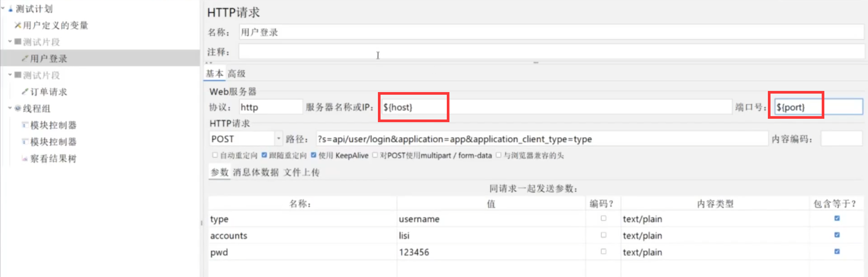Image resolution: width=868 pixels, height=277 pixels.
Task: Select the 用户定义的变量 config icon
Action: coord(18,25)
